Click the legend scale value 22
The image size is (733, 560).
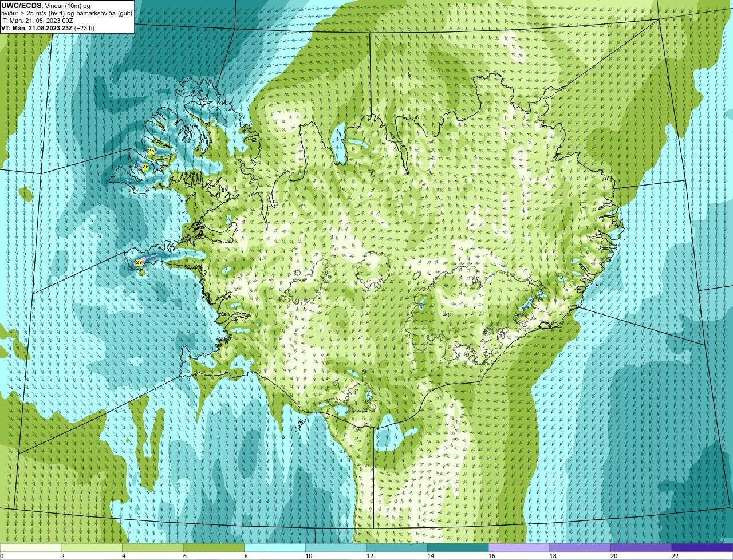[x=675, y=556]
